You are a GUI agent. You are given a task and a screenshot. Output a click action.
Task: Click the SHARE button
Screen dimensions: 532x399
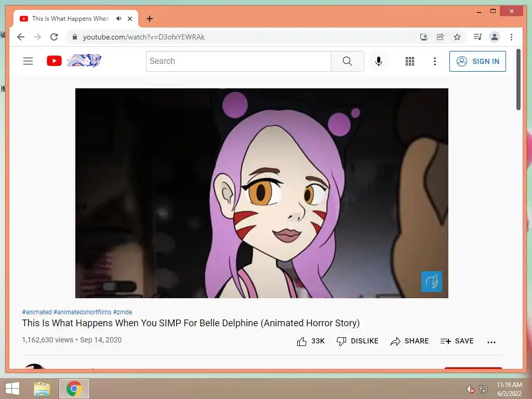409,341
